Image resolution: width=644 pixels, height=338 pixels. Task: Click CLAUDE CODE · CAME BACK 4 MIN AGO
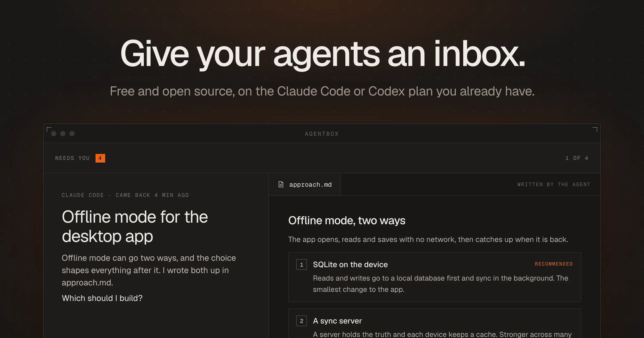pos(125,195)
